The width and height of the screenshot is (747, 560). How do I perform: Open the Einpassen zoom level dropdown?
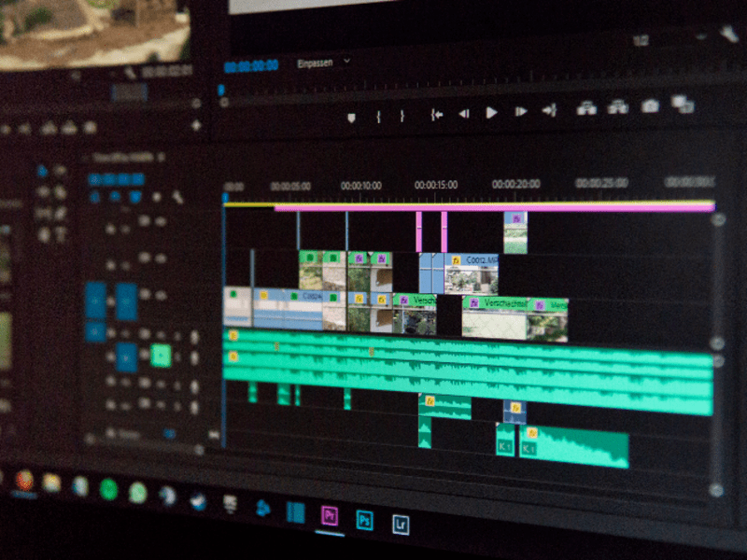(x=323, y=63)
